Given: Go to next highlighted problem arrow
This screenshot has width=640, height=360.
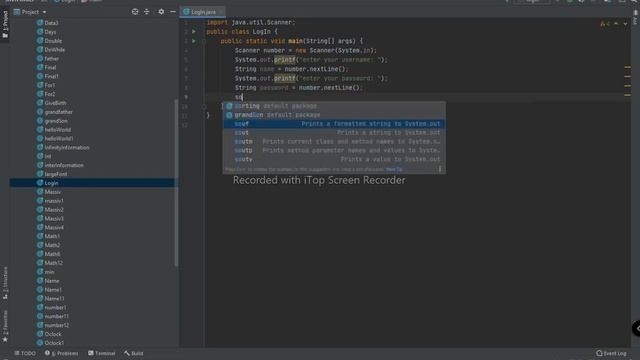Looking at the screenshot, I should coord(625,24).
